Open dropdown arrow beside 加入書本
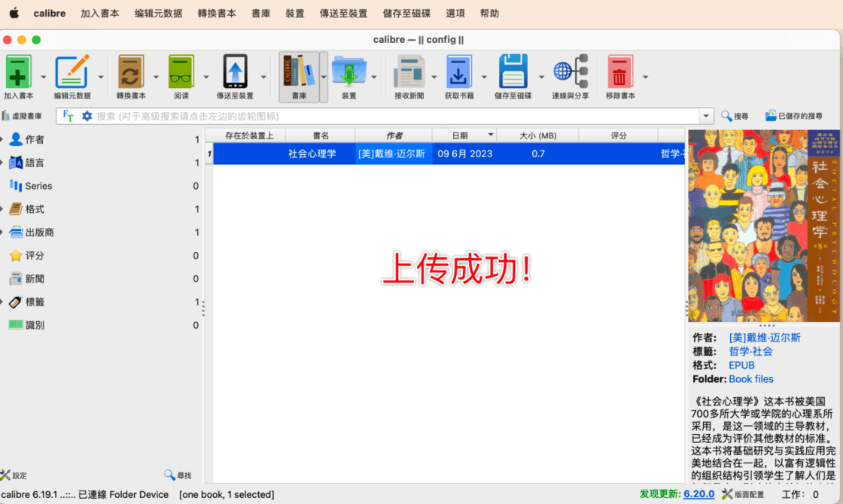 pyautogui.click(x=43, y=77)
